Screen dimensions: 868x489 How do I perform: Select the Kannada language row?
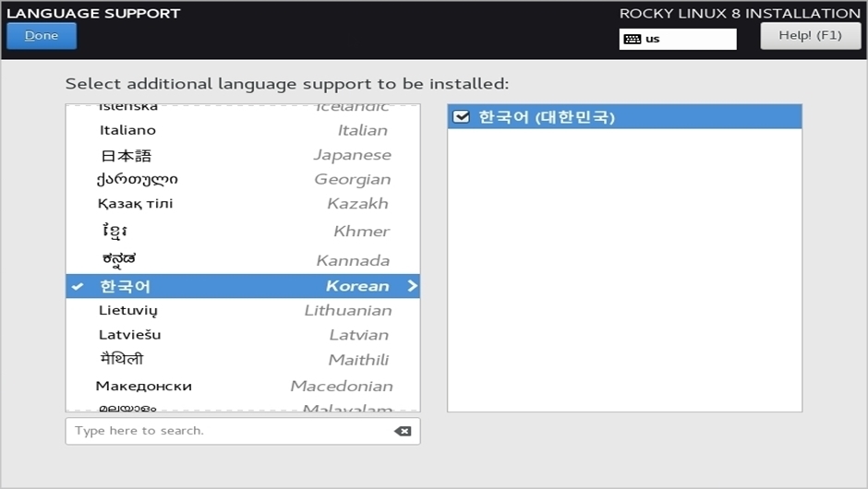coord(243,260)
